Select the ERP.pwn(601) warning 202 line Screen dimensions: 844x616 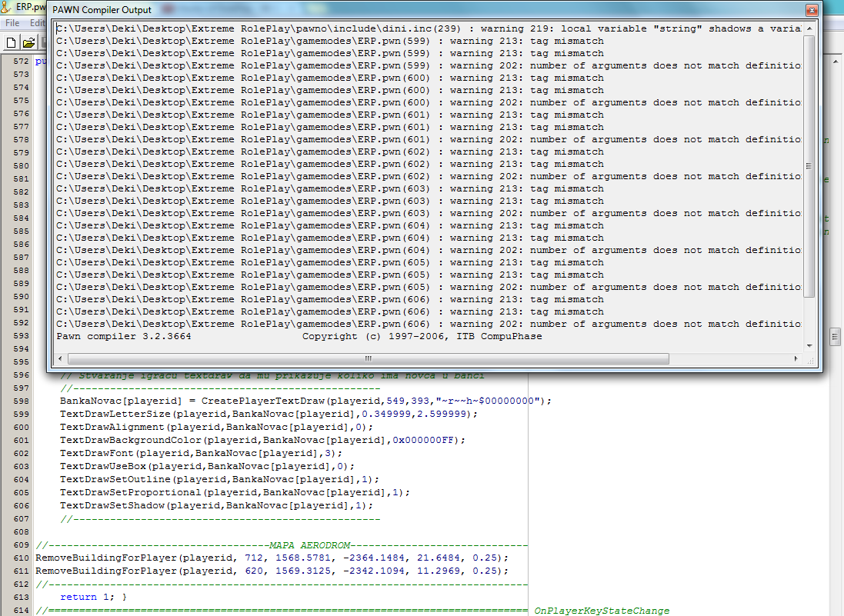pos(429,139)
